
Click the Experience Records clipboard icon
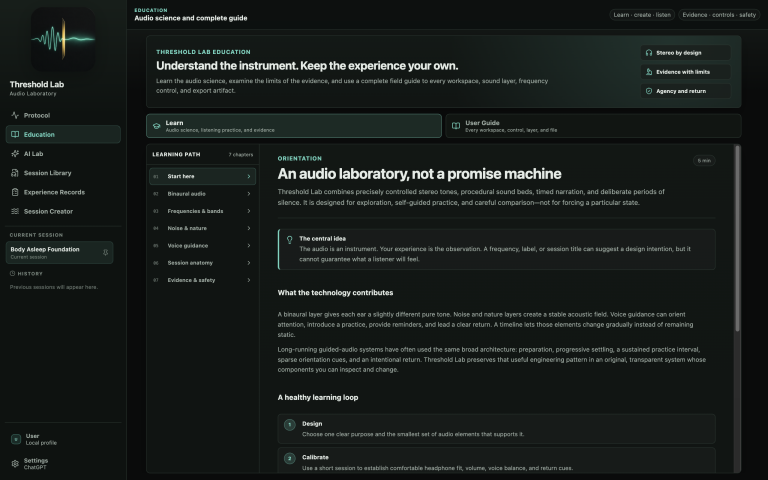(x=15, y=192)
